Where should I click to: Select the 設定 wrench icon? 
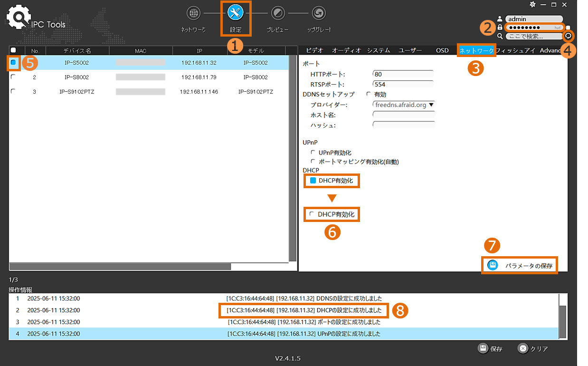click(x=236, y=13)
